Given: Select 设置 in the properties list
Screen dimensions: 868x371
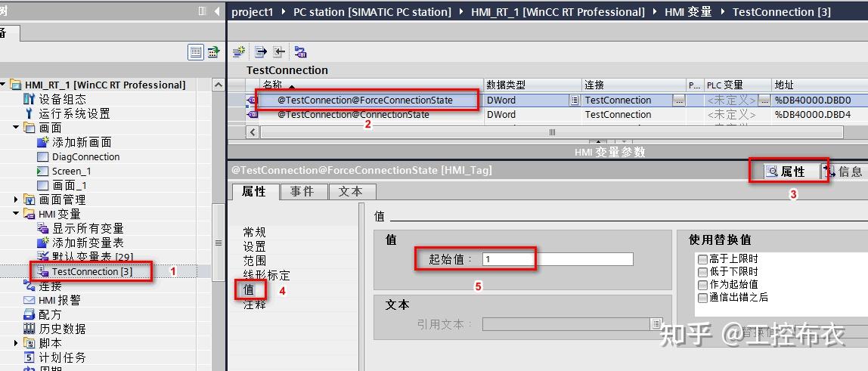Looking at the screenshot, I should (255, 246).
